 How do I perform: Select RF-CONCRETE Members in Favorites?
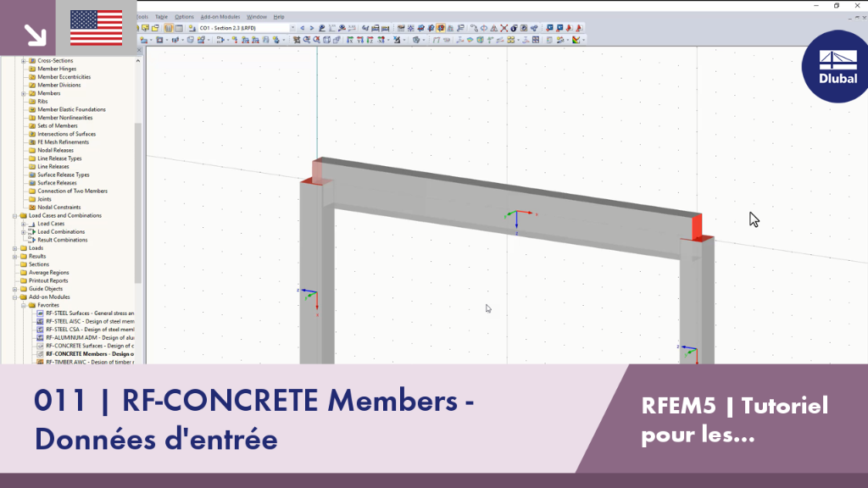pos(89,353)
